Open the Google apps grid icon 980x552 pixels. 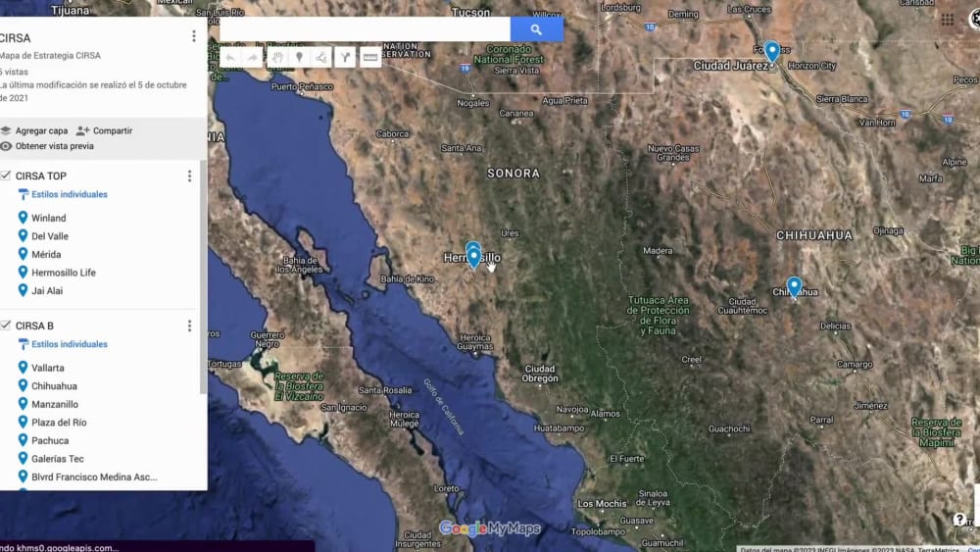tap(948, 20)
